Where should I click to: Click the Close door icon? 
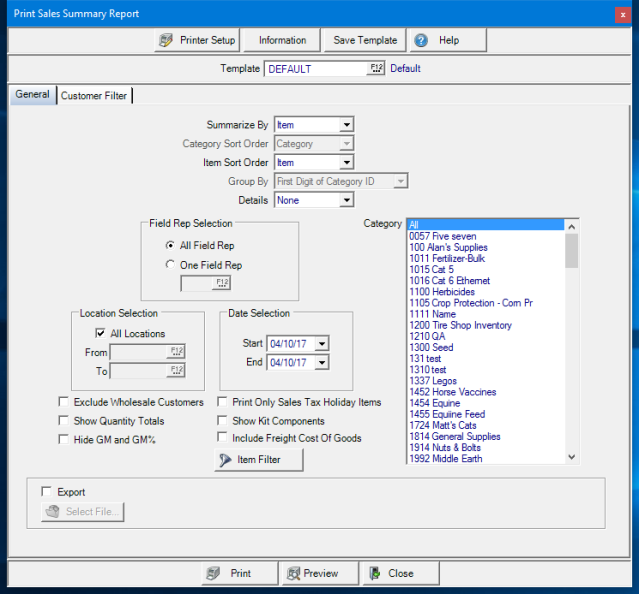click(x=374, y=574)
